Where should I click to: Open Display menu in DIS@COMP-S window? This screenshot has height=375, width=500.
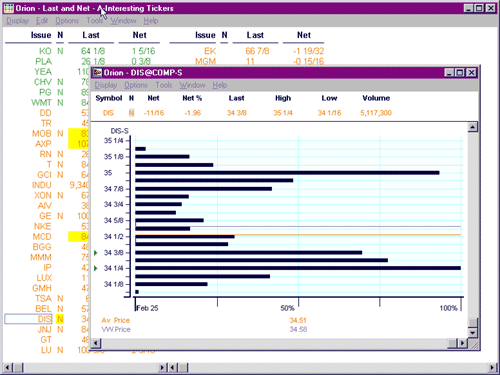(106, 85)
